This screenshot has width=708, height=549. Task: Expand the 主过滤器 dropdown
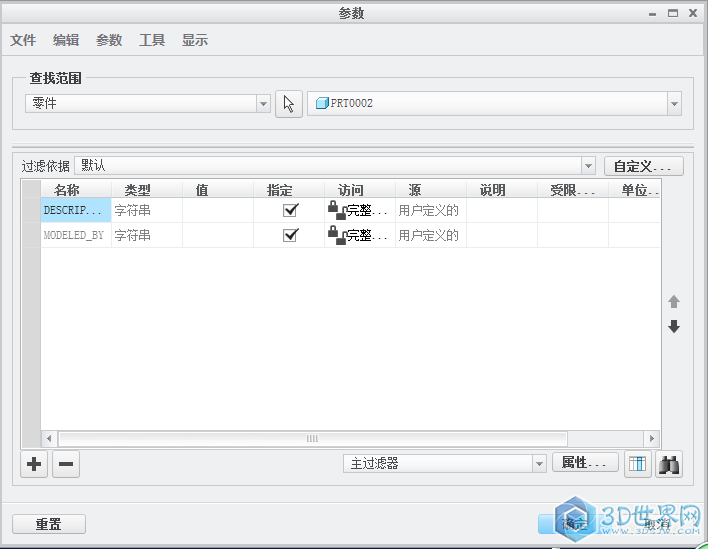pyautogui.click(x=539, y=464)
